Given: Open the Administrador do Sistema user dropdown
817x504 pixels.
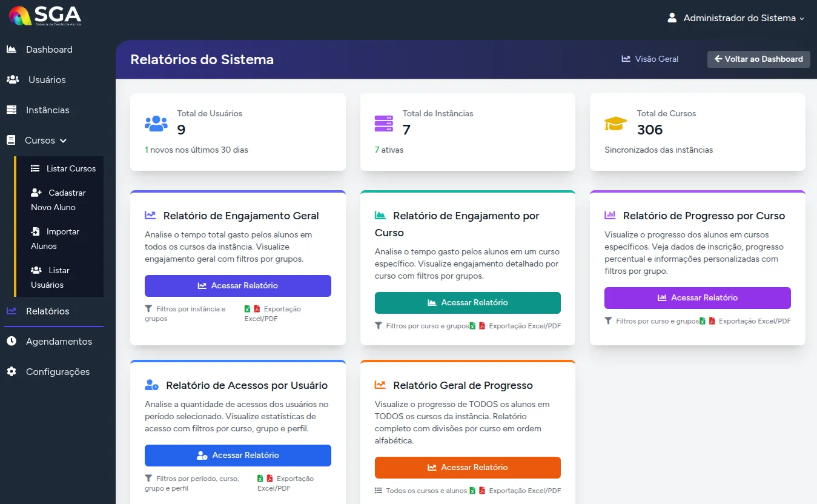Looking at the screenshot, I should pos(738,18).
